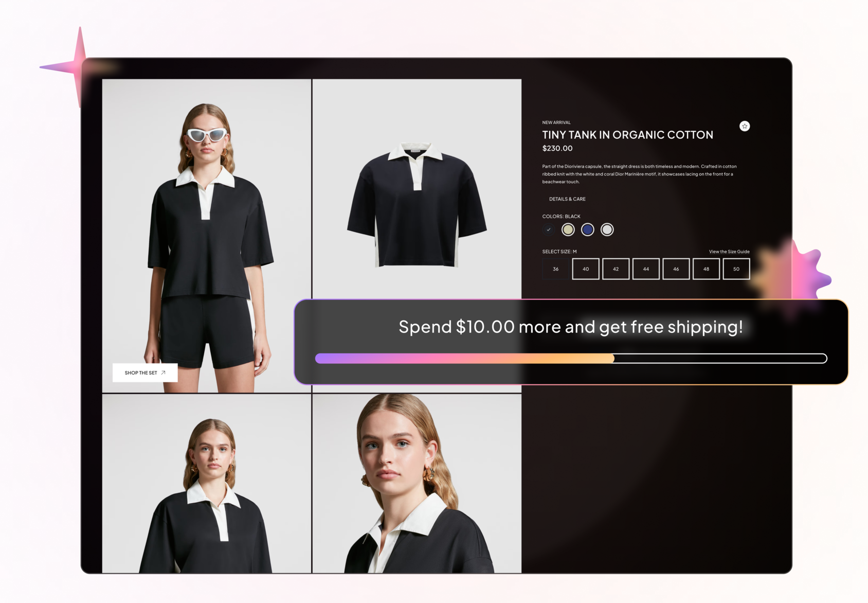Select the black color swatch with checkmark
868x603 pixels.
[x=549, y=229]
